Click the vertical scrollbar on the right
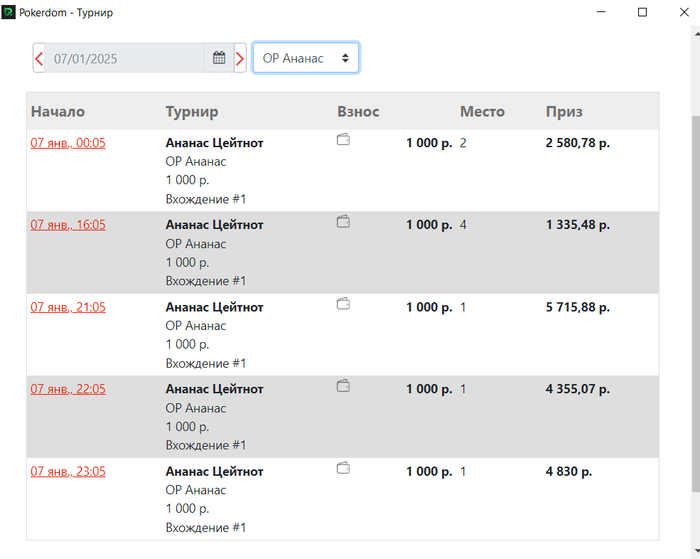The image size is (700, 559). click(694, 300)
